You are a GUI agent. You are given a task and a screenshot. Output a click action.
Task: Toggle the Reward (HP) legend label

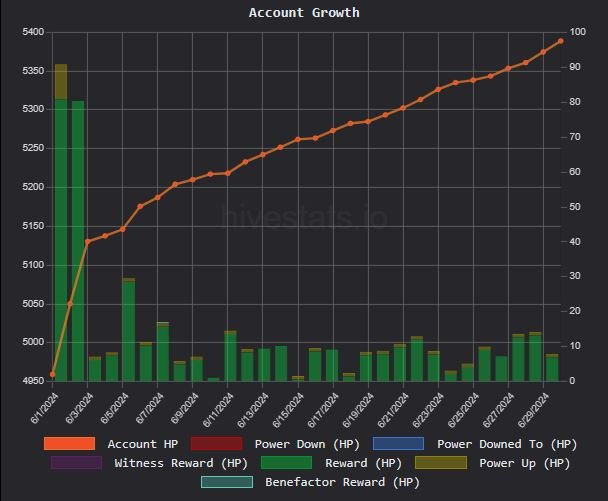363,463
